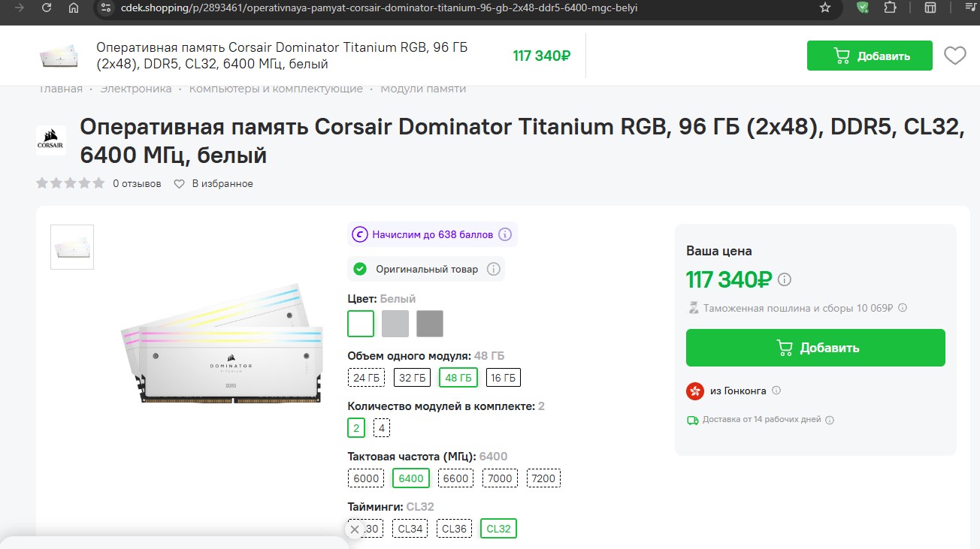Go to the browser home page

74,8
